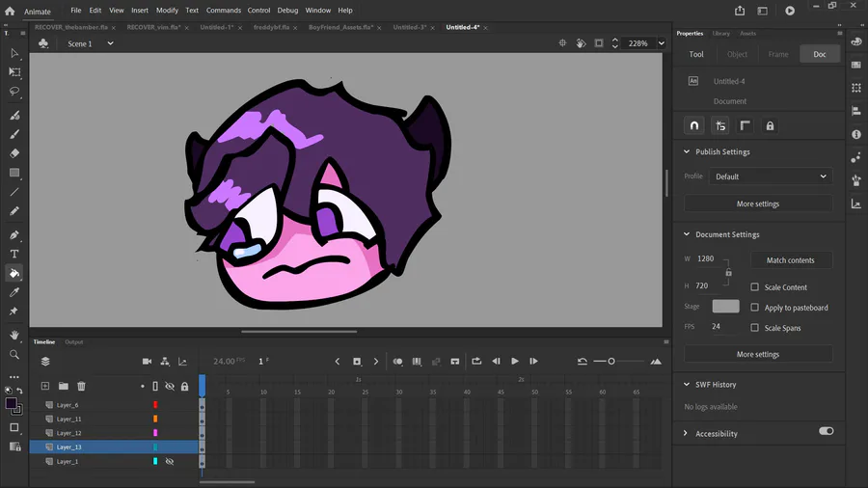Add camera to the timeline

click(147, 362)
